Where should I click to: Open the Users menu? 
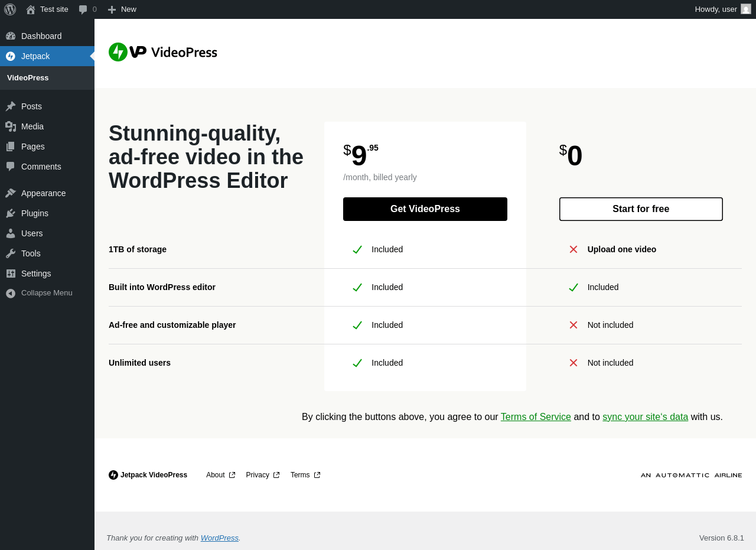pyautogui.click(x=47, y=233)
